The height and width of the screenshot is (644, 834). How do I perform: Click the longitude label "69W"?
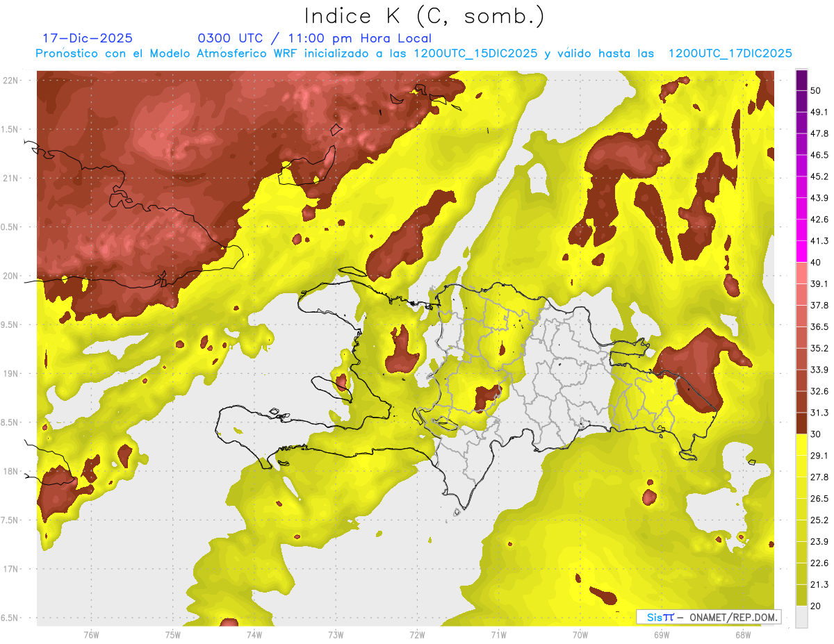(662, 635)
